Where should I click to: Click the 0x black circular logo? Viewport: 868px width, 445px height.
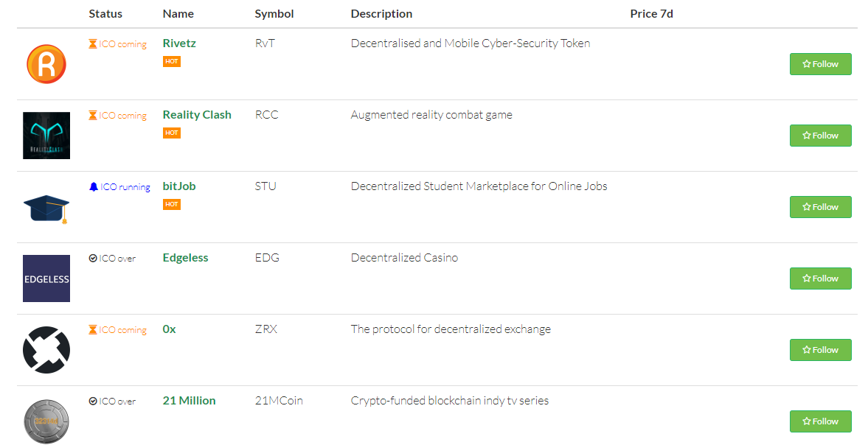click(46, 350)
